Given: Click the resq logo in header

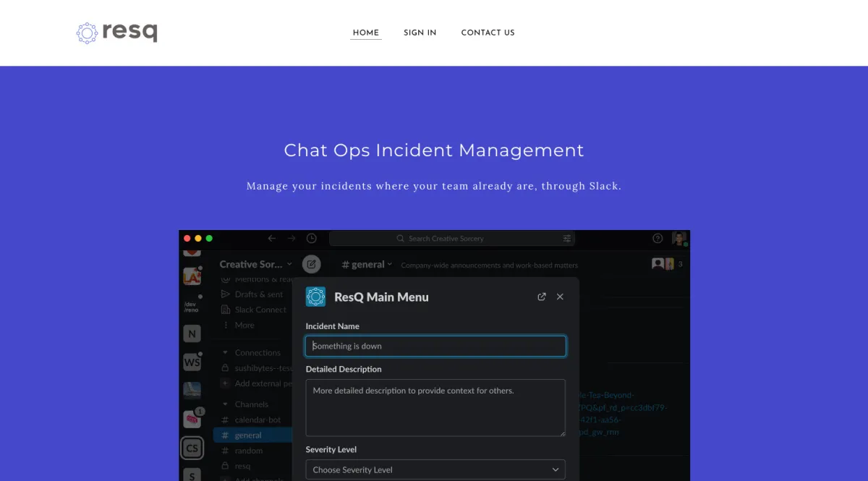Looking at the screenshot, I should tap(117, 33).
